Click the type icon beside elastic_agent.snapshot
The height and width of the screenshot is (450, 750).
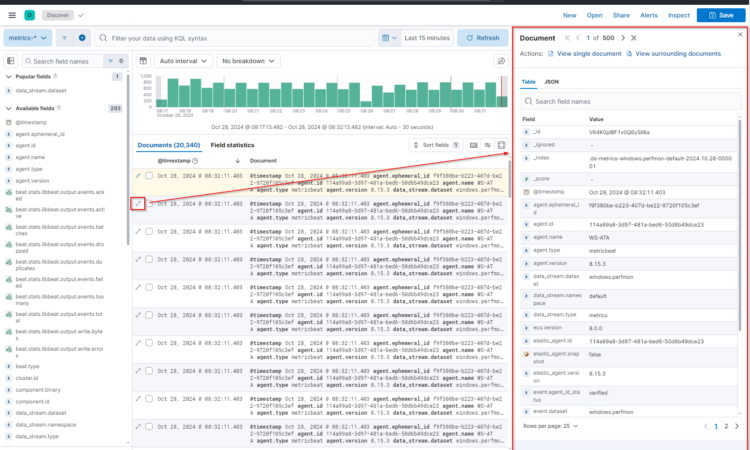pos(526,354)
